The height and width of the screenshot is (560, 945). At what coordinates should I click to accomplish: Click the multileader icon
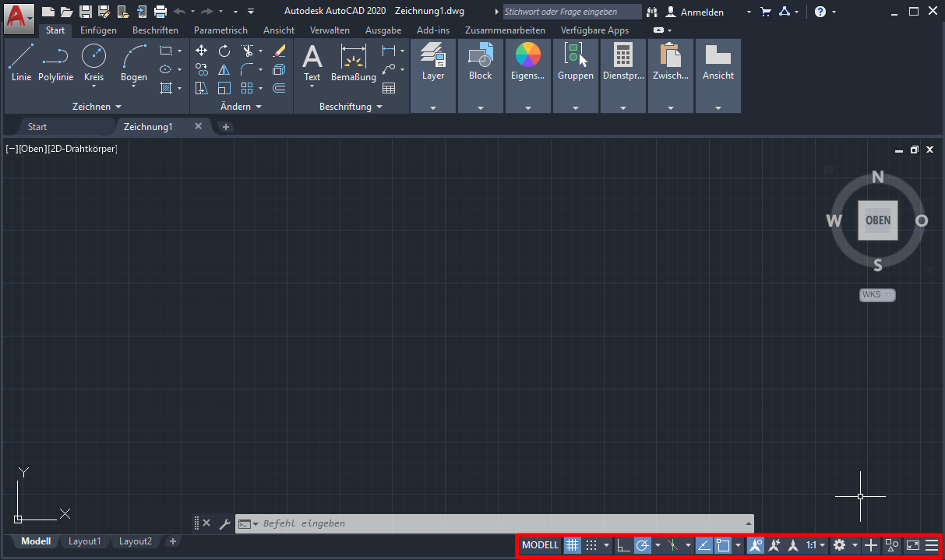click(388, 69)
